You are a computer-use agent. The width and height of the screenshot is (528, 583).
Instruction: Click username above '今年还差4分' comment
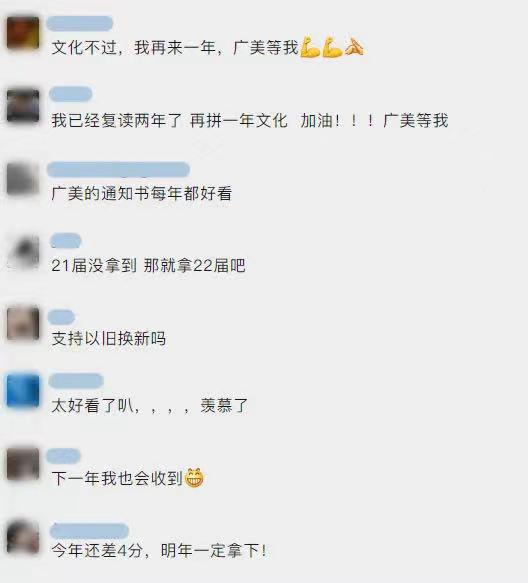click(89, 531)
